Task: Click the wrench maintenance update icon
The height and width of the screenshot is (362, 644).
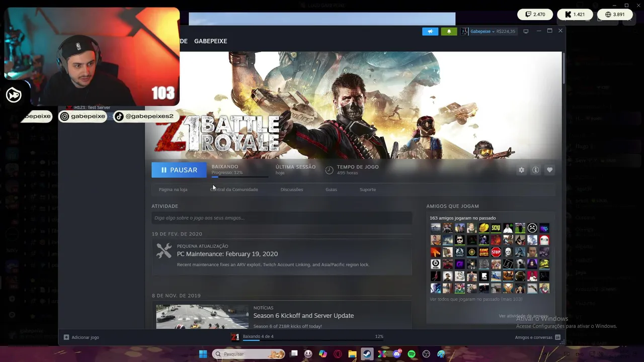Action: click(x=164, y=250)
